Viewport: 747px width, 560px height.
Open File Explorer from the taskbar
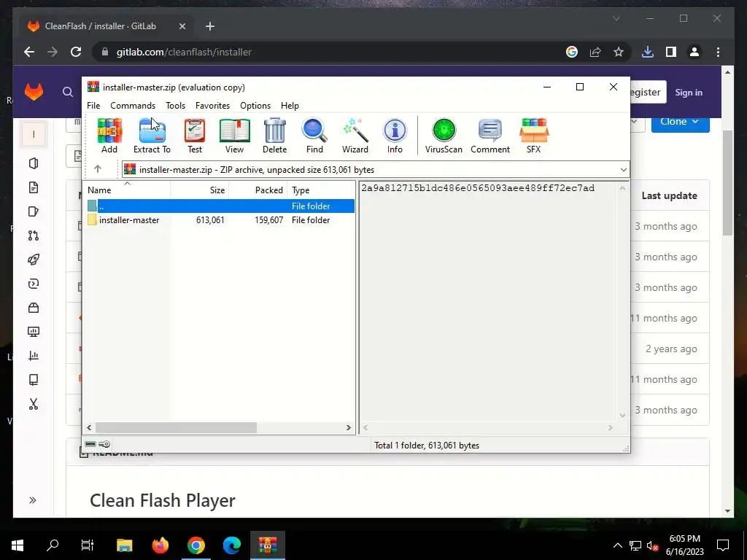tap(124, 545)
